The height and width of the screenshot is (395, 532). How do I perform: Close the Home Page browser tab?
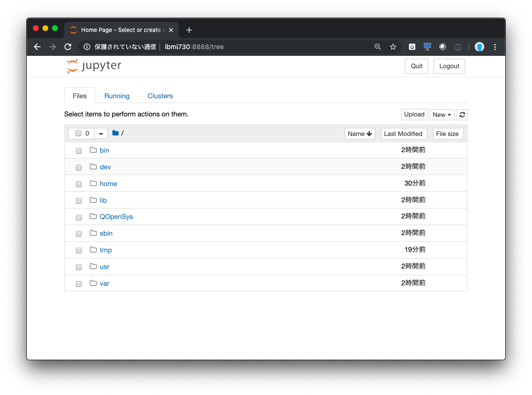point(171,30)
